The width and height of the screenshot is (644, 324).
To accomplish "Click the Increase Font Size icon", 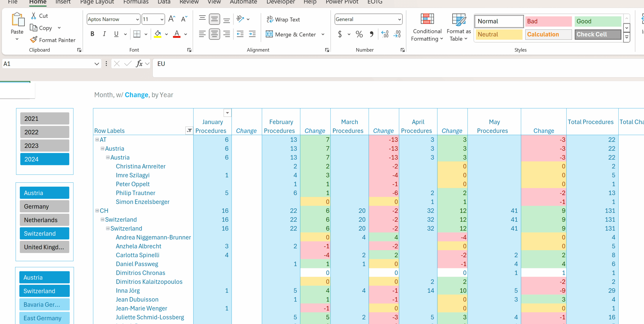I will [172, 19].
